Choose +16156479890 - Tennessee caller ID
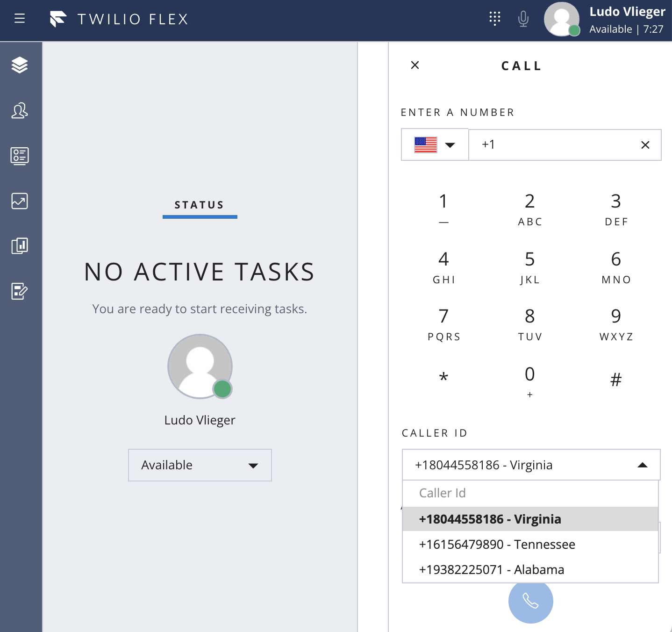The width and height of the screenshot is (672, 632). click(530, 544)
